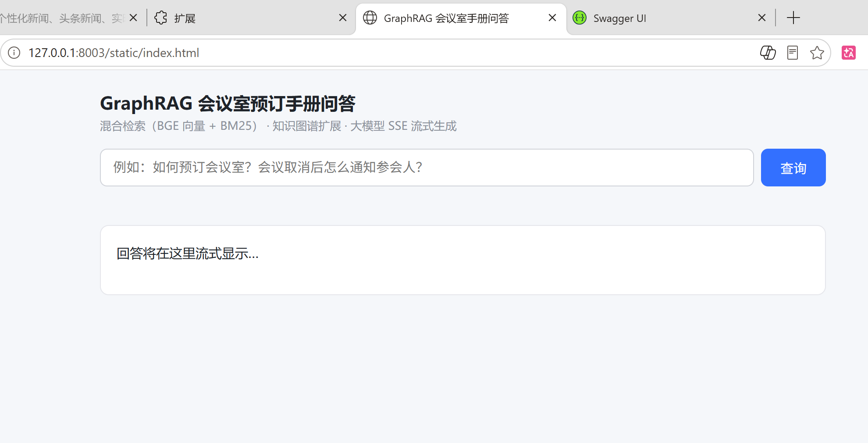Click the answer area 回答将在这里流式显示...

pyautogui.click(x=463, y=260)
